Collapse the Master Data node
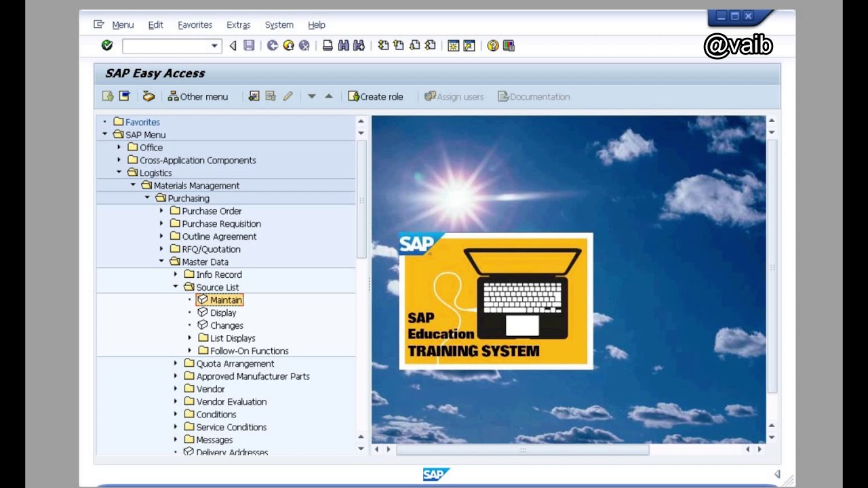The height and width of the screenshot is (488, 868). click(x=161, y=261)
